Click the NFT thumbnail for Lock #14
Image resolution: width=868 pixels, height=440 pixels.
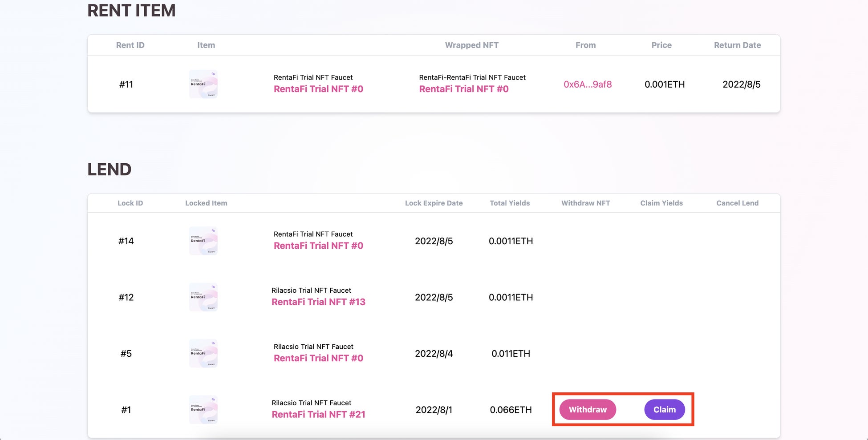pyautogui.click(x=203, y=241)
